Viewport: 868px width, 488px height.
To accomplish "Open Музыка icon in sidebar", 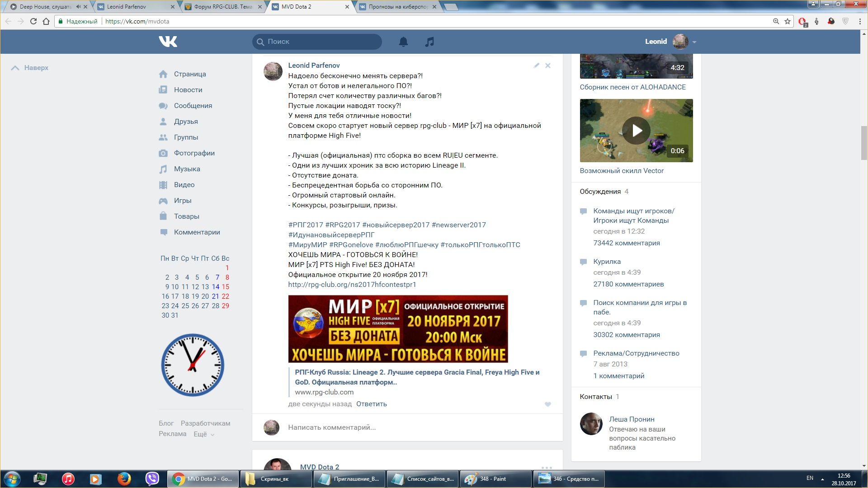I will 163,169.
